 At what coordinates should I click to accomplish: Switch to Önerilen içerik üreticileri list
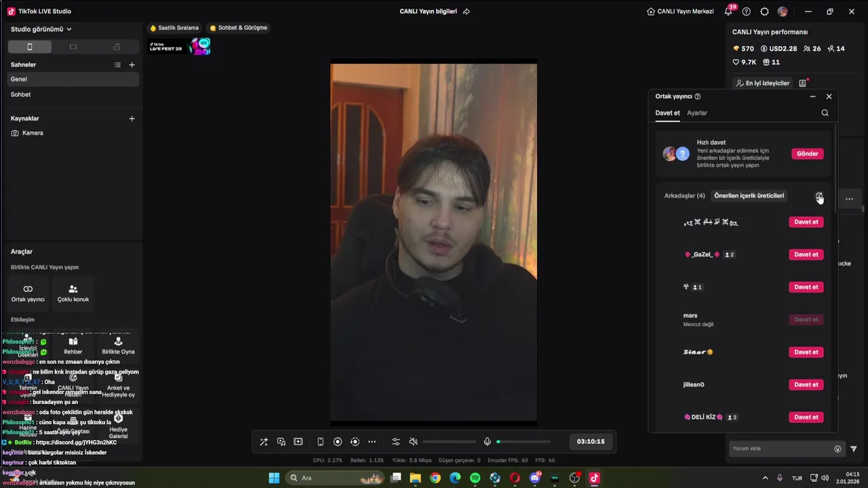pyautogui.click(x=749, y=196)
